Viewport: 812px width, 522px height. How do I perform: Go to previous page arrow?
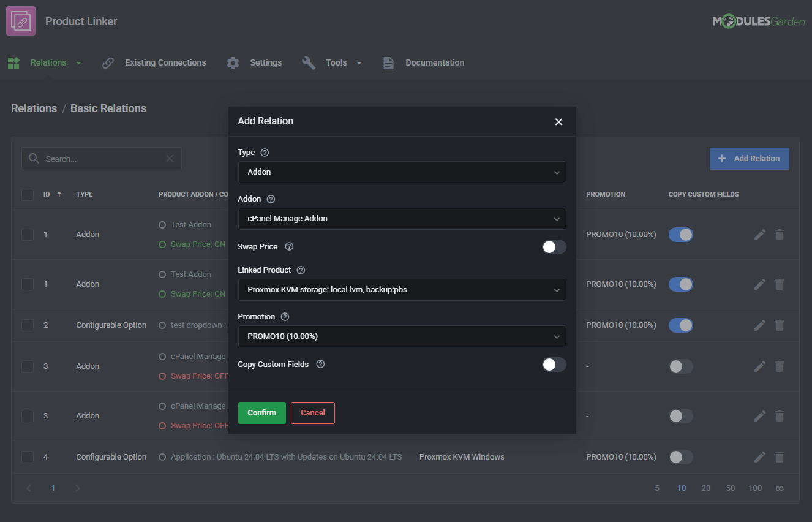point(29,488)
